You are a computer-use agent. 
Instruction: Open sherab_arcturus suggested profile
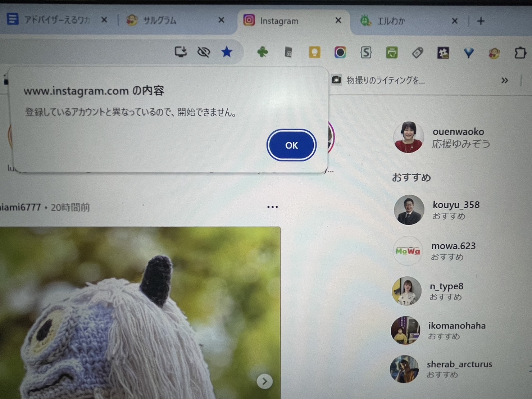click(459, 364)
